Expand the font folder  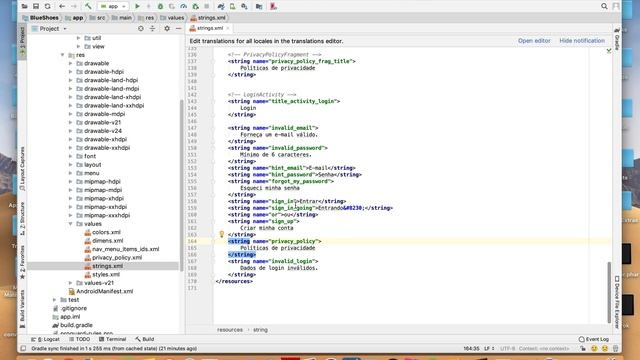point(71,156)
